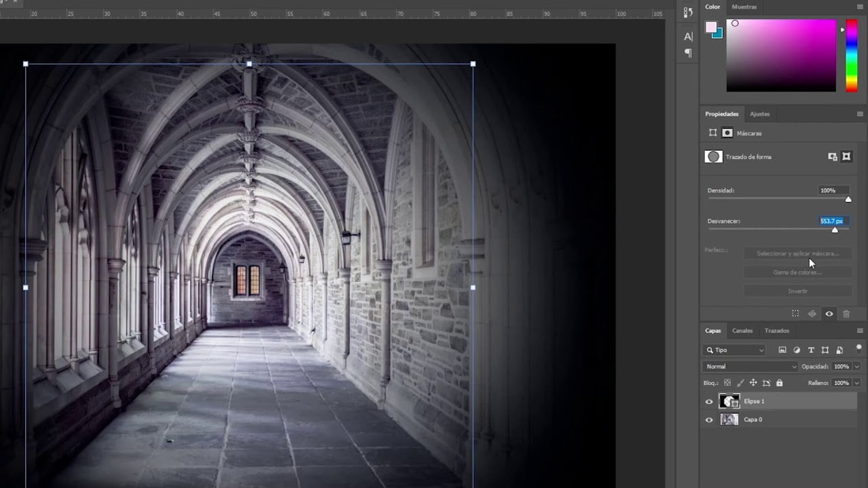This screenshot has height=488, width=868.
Task: Toggle mask visibility eye in Propiedades
Action: tap(829, 314)
